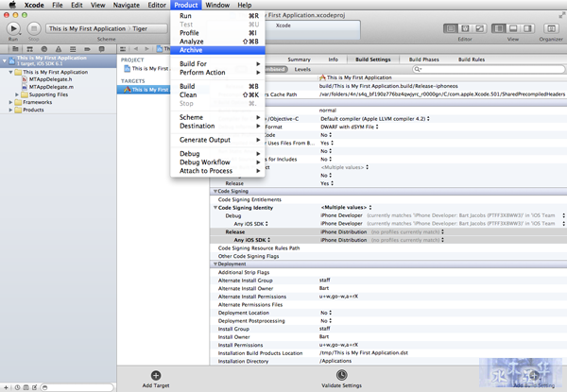Click the MTAppDelegate.m file icon
567x392 pixels.
click(x=25, y=87)
